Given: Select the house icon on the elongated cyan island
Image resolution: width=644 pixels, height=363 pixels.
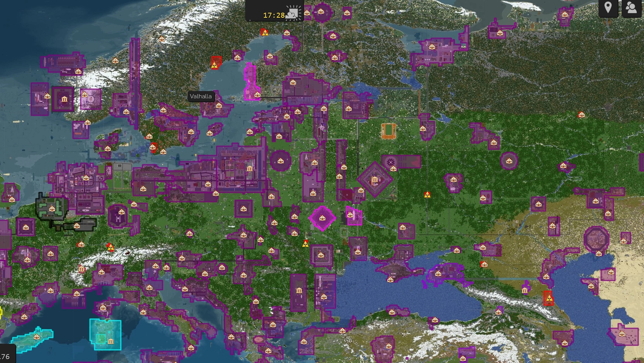Looking at the screenshot, I should (x=37, y=337).
